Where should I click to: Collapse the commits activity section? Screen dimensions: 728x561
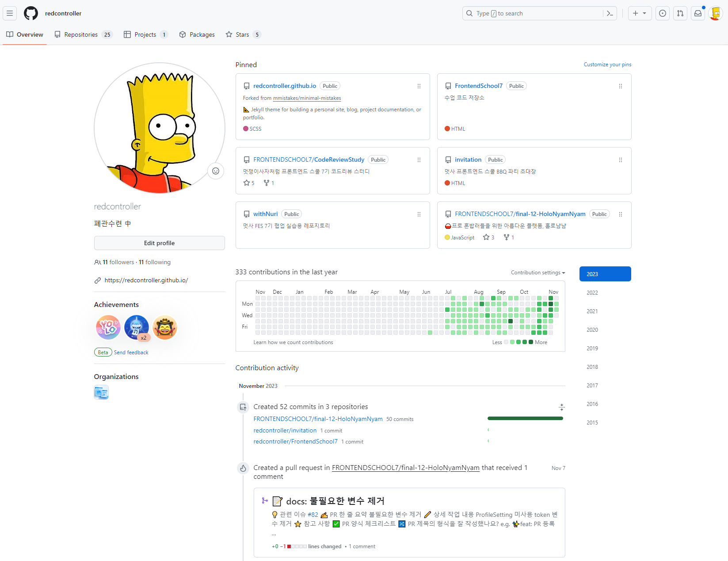tap(562, 407)
